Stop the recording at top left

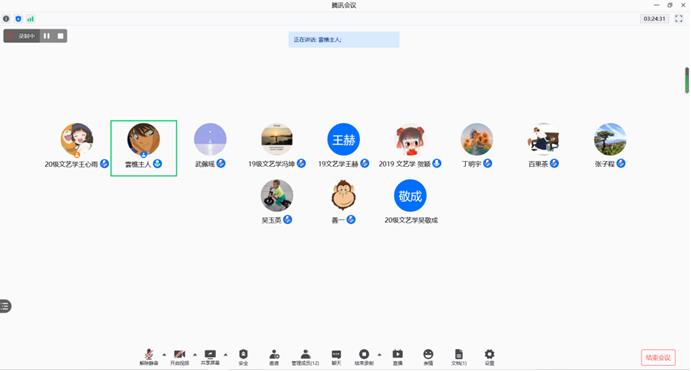(x=60, y=36)
